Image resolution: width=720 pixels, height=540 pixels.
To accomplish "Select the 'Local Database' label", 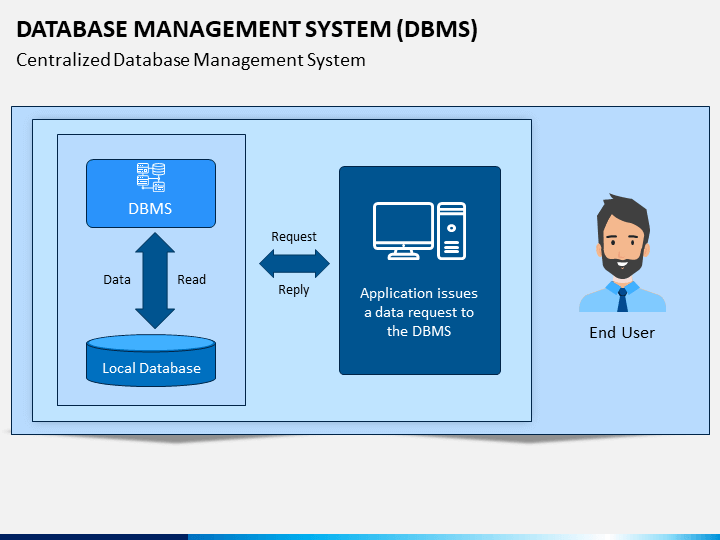I will click(x=152, y=368).
